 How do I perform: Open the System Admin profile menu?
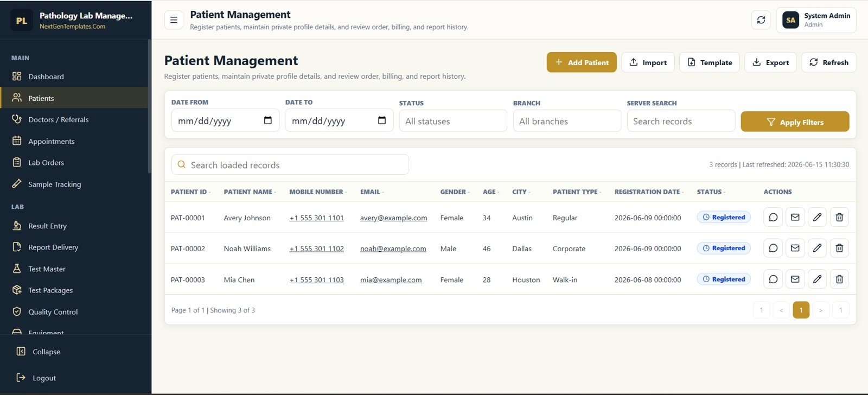point(816,20)
